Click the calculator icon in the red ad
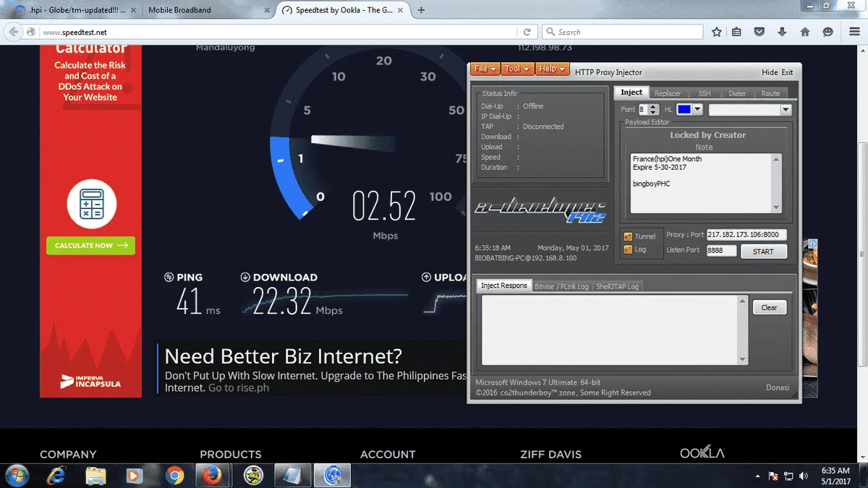Viewport: 868px width, 488px height. click(x=92, y=205)
